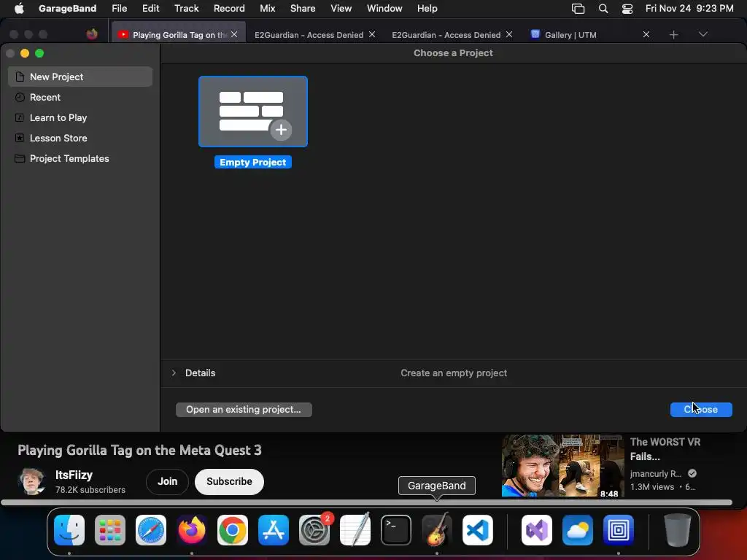Close the Gallery | UTM tab
This screenshot has height=560, width=747.
tap(646, 34)
